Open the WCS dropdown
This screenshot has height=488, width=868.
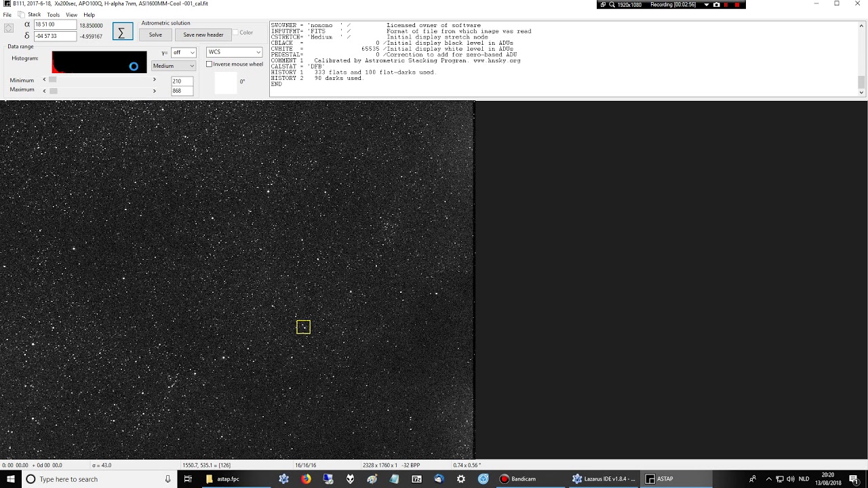point(234,52)
